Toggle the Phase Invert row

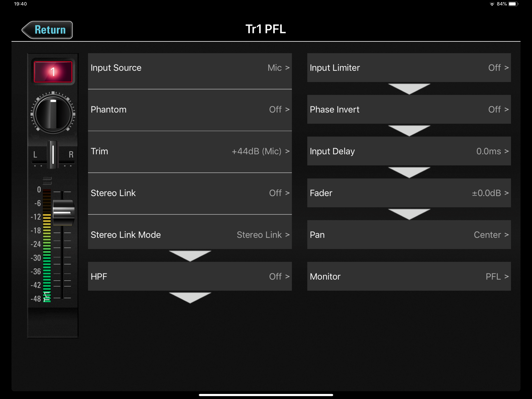pos(409,109)
